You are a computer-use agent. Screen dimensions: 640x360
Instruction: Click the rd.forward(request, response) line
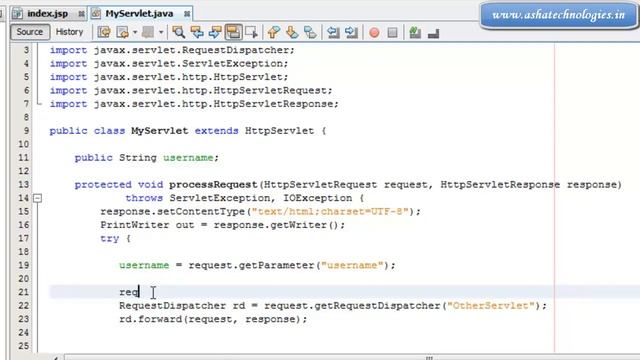[x=213, y=319]
